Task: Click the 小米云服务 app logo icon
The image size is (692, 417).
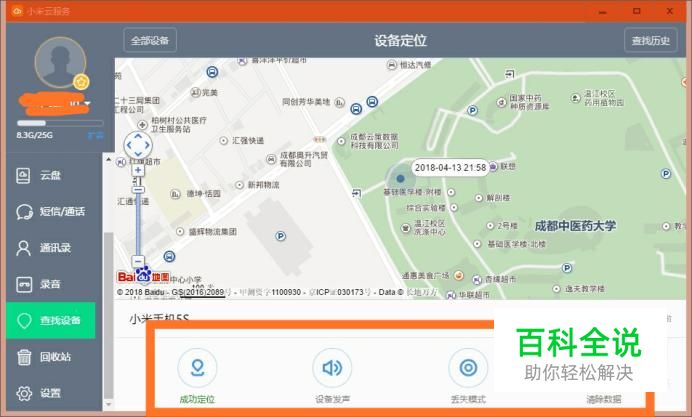Action: [x=17, y=11]
